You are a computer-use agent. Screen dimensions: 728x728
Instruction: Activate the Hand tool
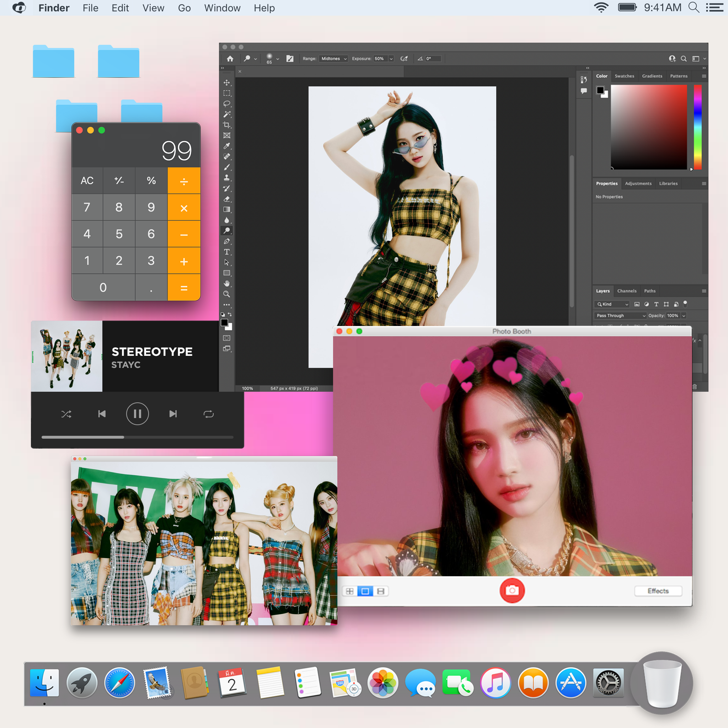[226, 283]
